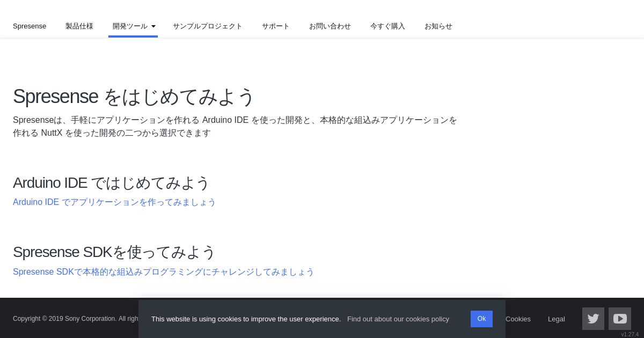
Task: Accept cookies with the Ok button
Action: pos(481,319)
